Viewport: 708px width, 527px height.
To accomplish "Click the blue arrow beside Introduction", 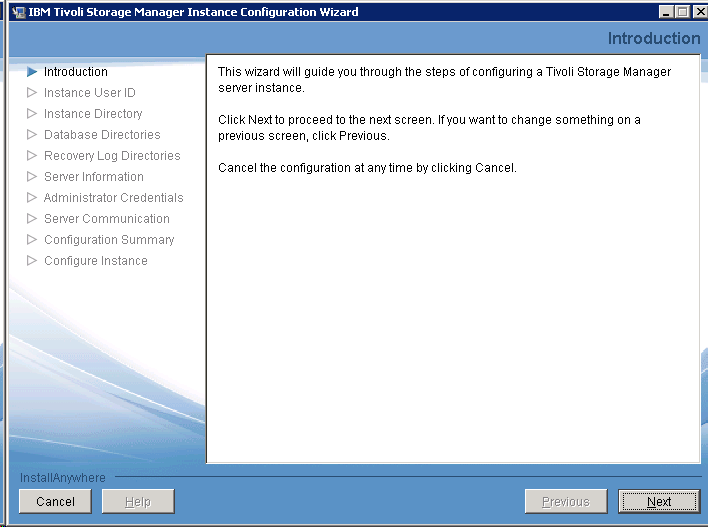I will (x=33, y=72).
